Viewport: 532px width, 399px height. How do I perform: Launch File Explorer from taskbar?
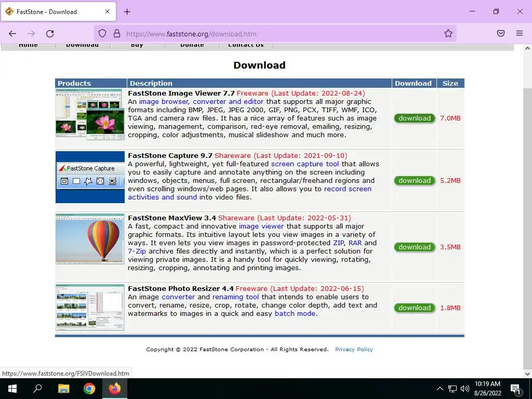pos(63,389)
